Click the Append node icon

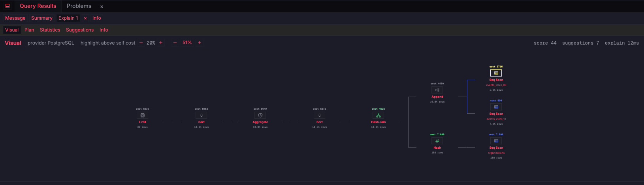pos(437,90)
